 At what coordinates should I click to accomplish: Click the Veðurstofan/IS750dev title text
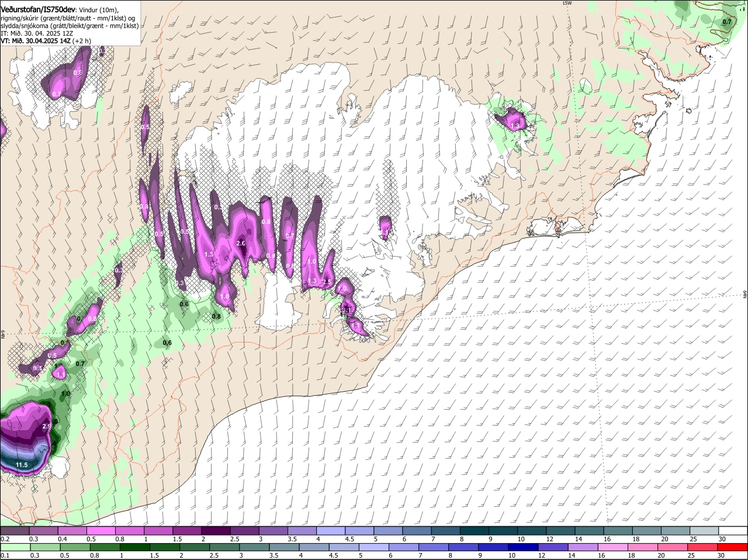[x=38, y=9]
